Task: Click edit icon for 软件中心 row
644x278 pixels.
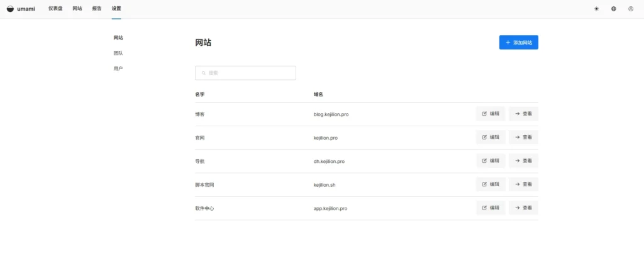Action: (484, 208)
